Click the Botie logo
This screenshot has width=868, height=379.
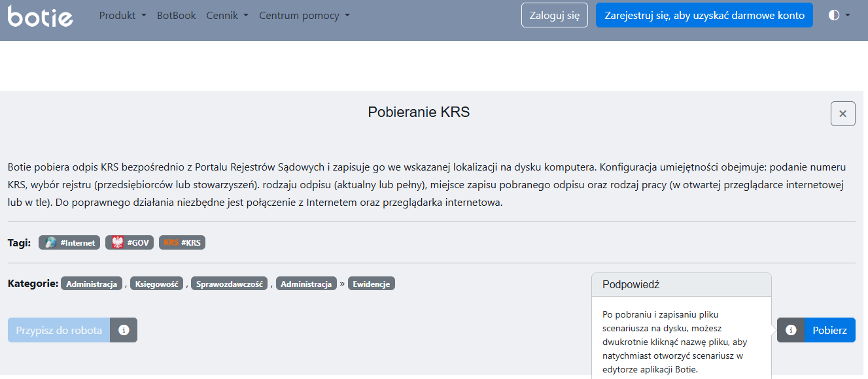click(41, 16)
